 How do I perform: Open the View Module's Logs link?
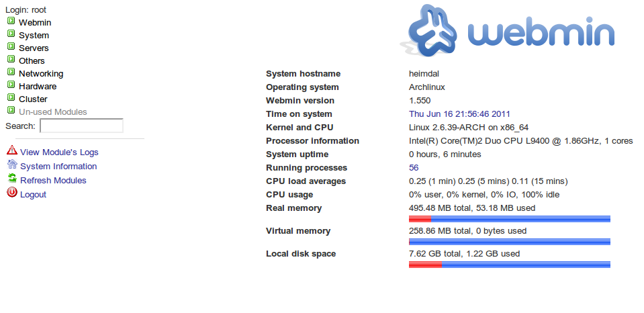point(59,152)
